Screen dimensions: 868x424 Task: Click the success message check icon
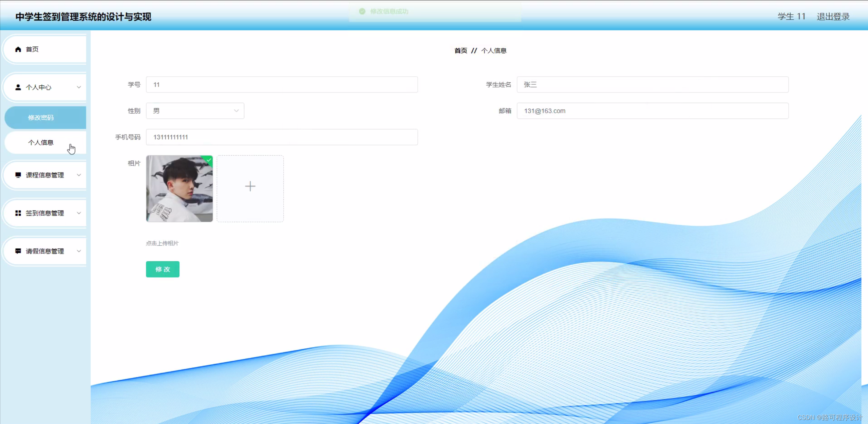click(362, 12)
